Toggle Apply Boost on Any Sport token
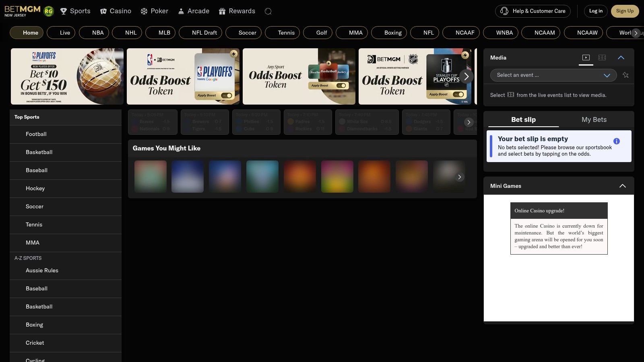The height and width of the screenshot is (362, 644). tap(341, 85)
